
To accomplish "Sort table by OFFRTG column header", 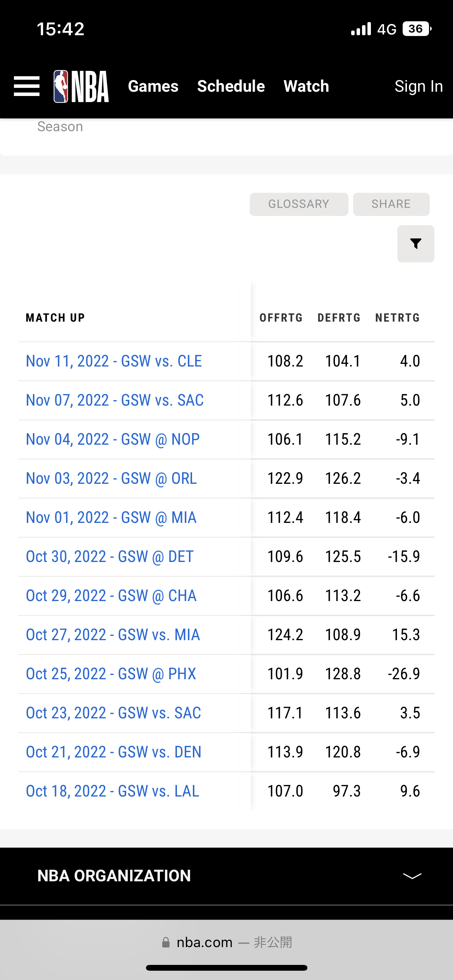I will tap(281, 318).
